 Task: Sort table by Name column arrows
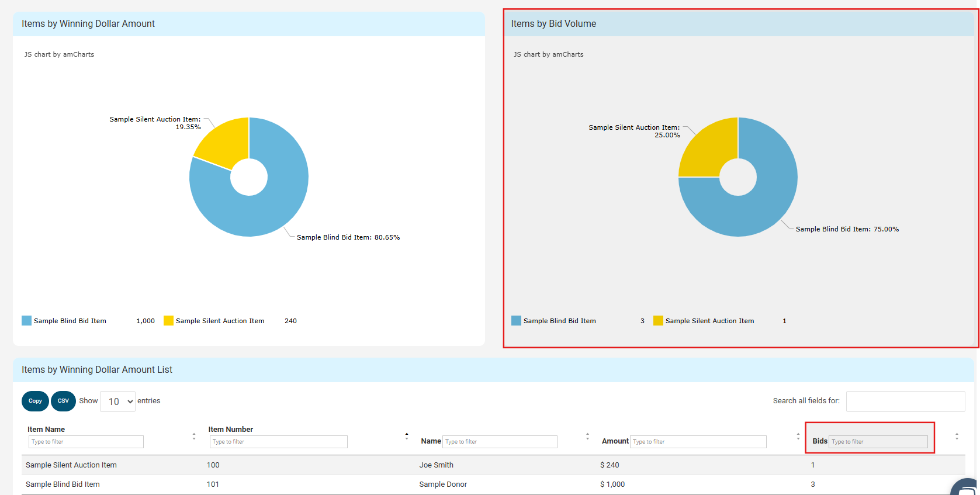587,436
